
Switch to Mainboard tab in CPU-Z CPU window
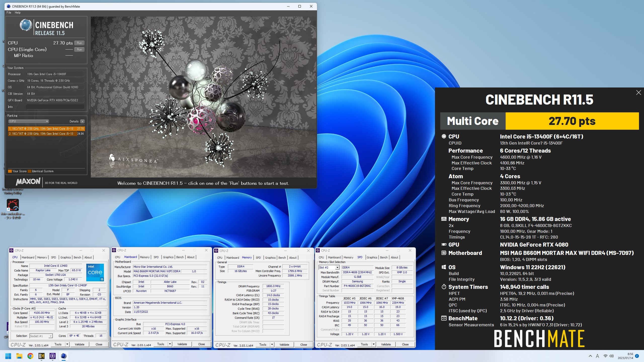coord(28,257)
